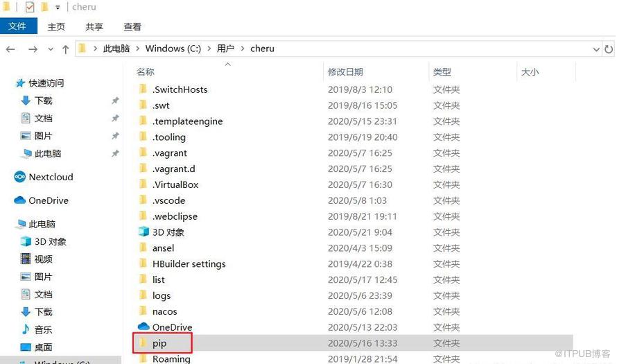Click the OneDrive cloud icon in file list
This screenshot has height=364, width=617.
click(x=144, y=327)
